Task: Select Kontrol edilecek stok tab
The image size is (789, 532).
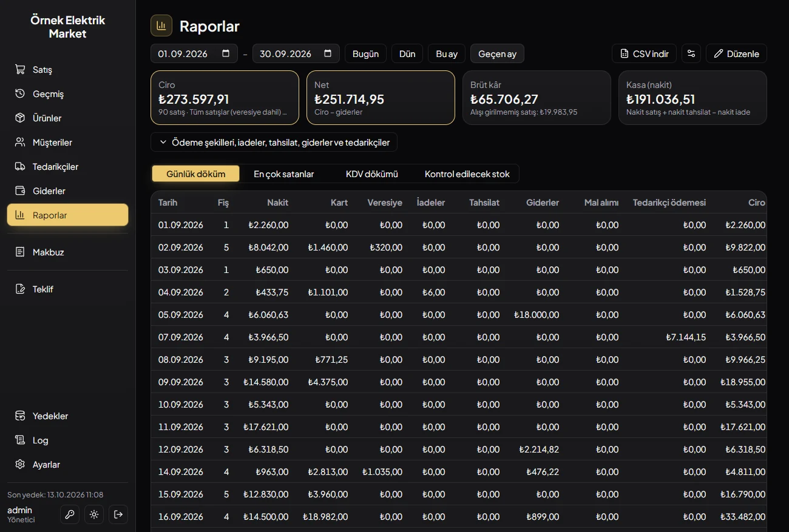Action: click(467, 174)
